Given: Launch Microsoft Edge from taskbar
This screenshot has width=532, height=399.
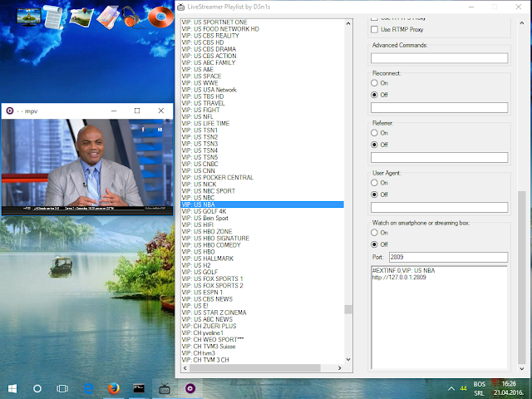Looking at the screenshot, I should click(89, 388).
